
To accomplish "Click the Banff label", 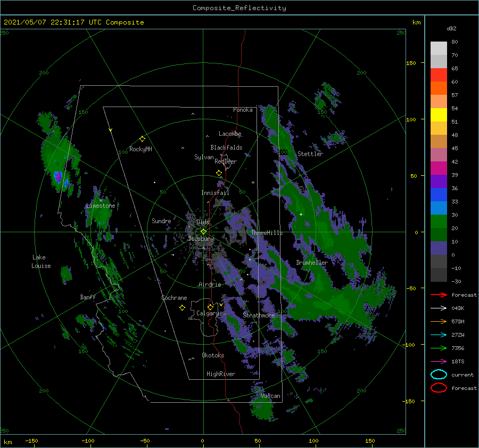I will click(88, 297).
